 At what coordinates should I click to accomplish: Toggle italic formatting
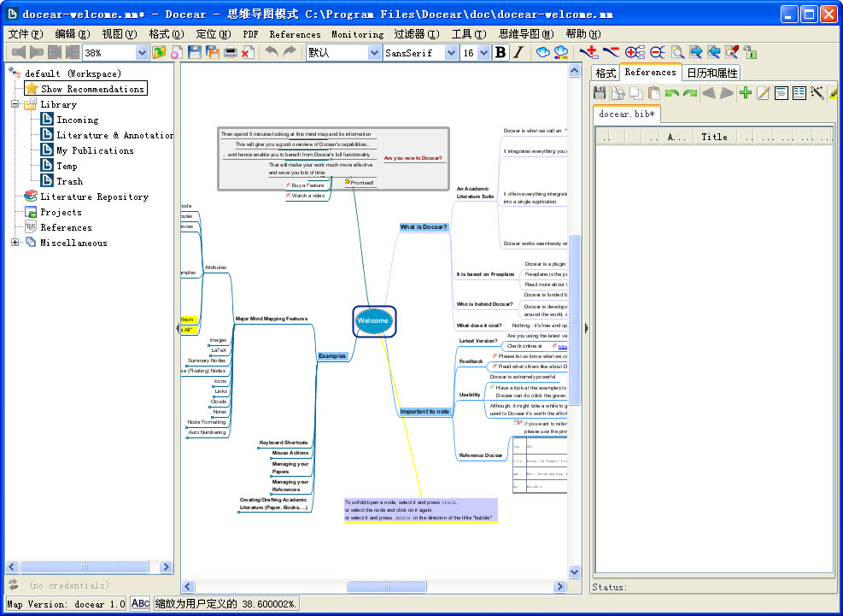coord(518,52)
